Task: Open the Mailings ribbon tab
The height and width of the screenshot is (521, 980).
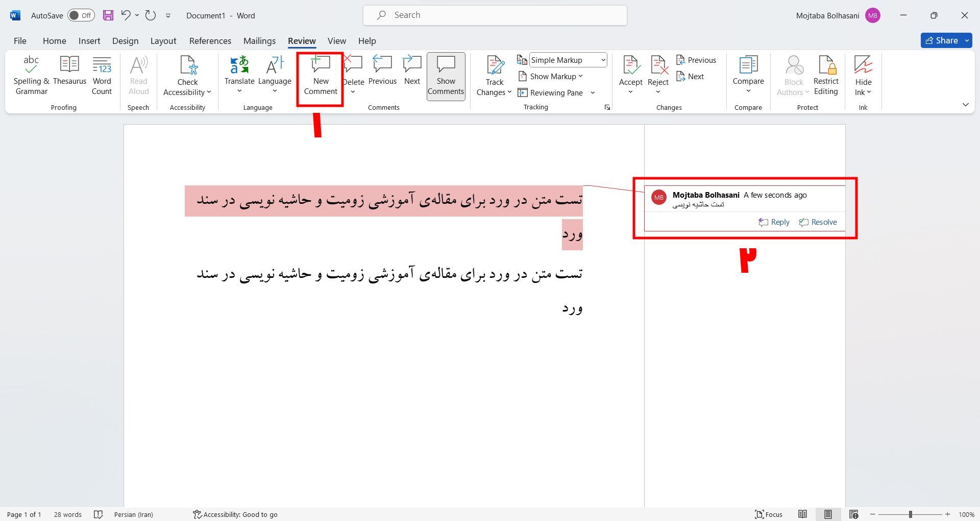Action: click(259, 41)
